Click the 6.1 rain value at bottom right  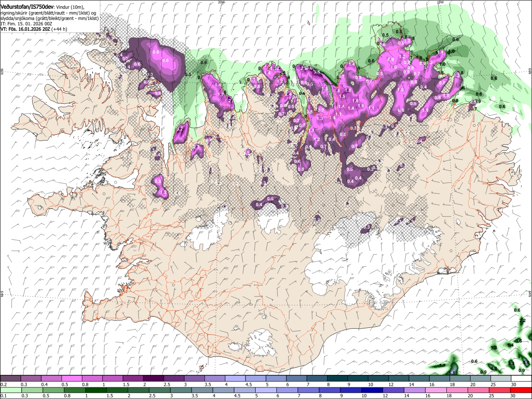453,373
